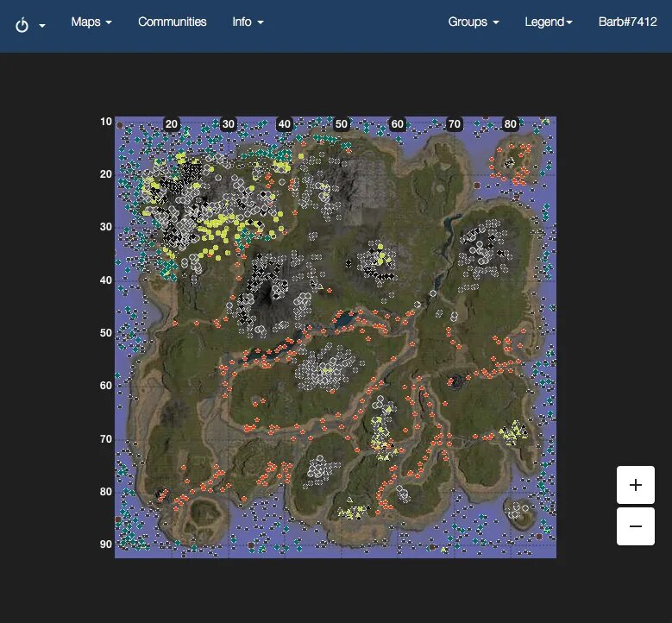This screenshot has height=623, width=672.
Task: Click the latitude 40 axis label
Action: click(x=106, y=280)
